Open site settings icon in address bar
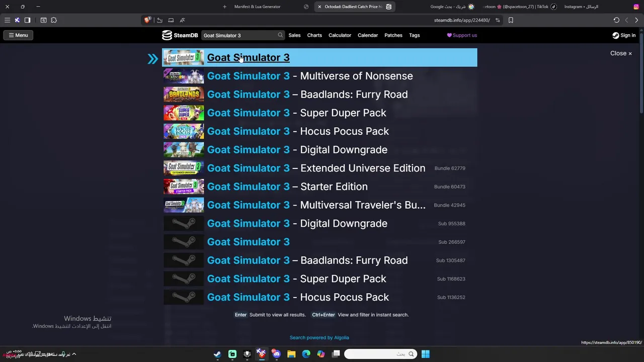This screenshot has width=644, height=362. coord(498,20)
